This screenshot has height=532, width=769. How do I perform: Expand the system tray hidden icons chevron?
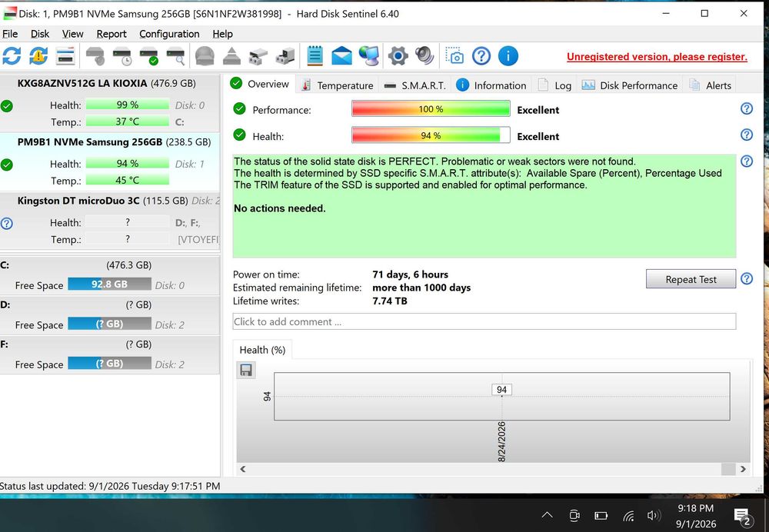click(548, 515)
